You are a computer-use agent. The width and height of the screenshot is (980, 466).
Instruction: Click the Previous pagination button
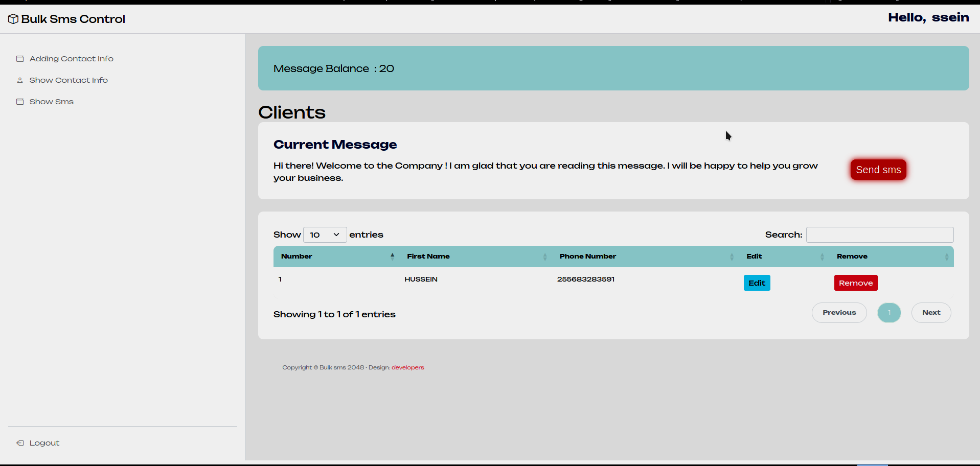[839, 312]
